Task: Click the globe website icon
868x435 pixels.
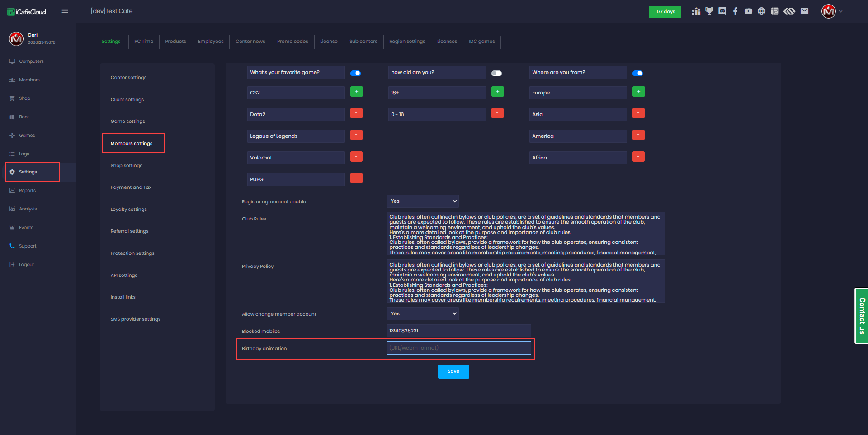Action: coord(762,11)
